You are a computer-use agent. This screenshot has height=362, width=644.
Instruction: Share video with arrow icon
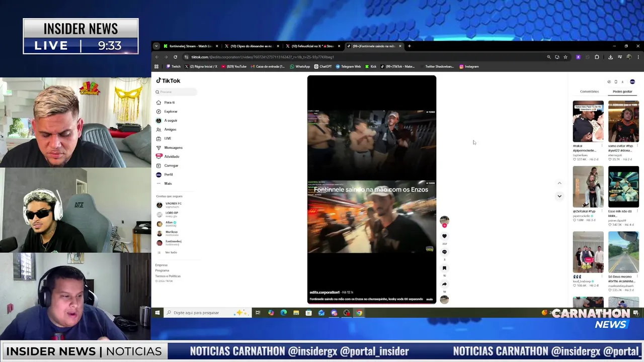pos(444,284)
